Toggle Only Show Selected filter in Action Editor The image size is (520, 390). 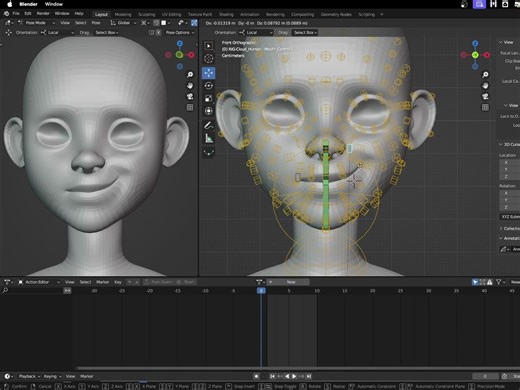click(475, 282)
